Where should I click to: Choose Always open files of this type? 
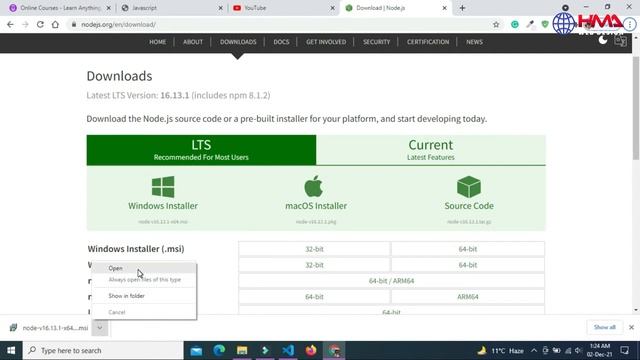pos(144,280)
